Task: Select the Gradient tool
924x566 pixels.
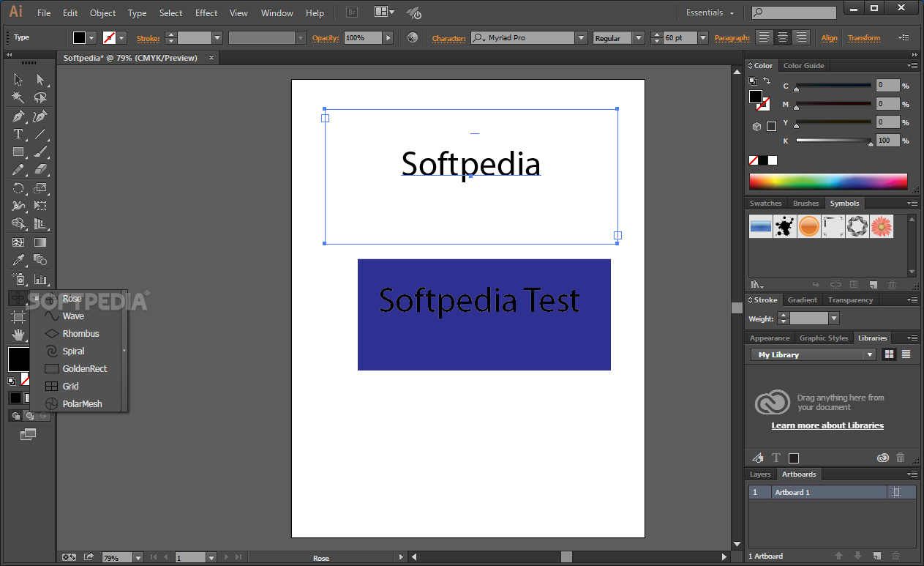Action: pyautogui.click(x=40, y=242)
